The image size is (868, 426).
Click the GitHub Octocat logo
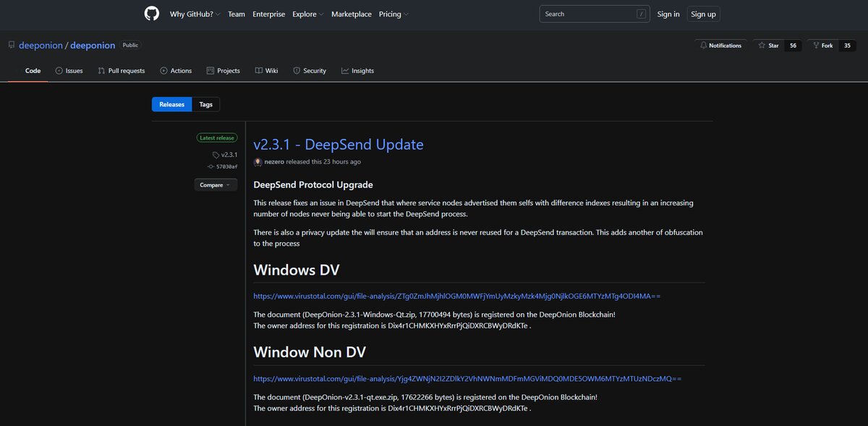[151, 14]
